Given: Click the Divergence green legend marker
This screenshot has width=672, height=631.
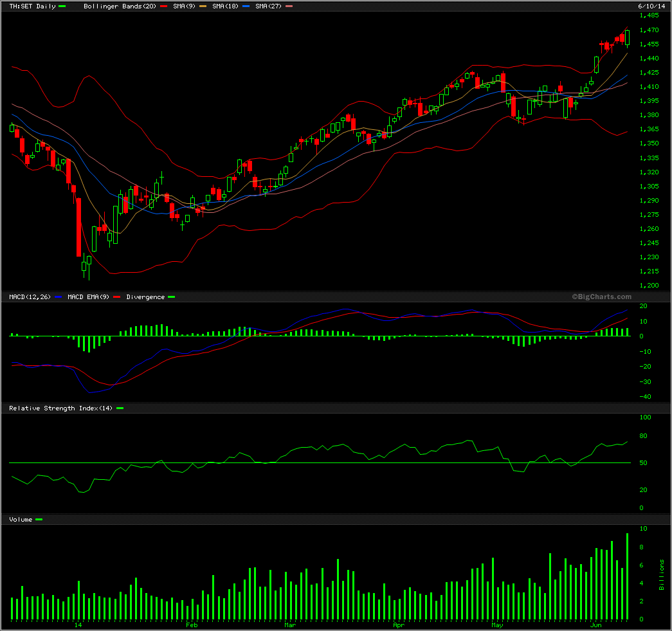Looking at the screenshot, I should (172, 297).
